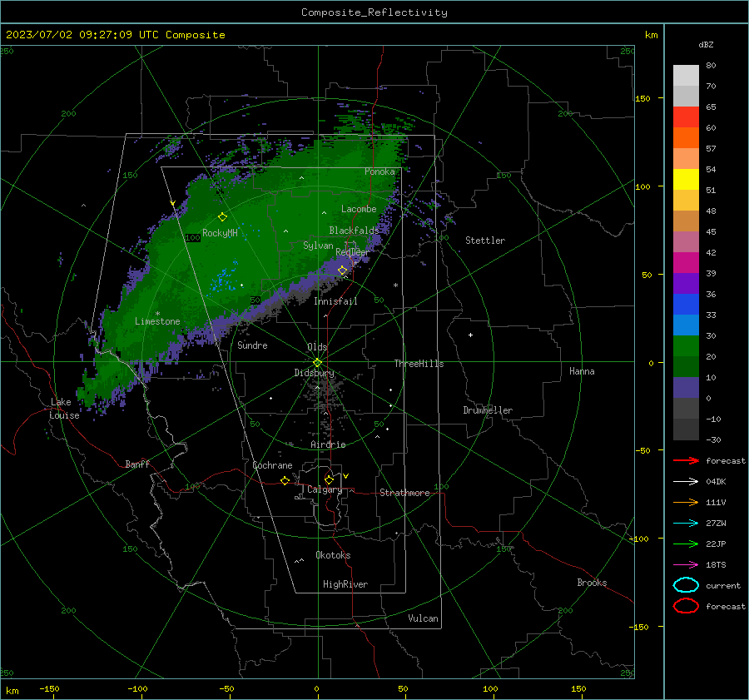Click the light gray 80 dBZ color swatch
This screenshot has height=700, width=749.
686,76
